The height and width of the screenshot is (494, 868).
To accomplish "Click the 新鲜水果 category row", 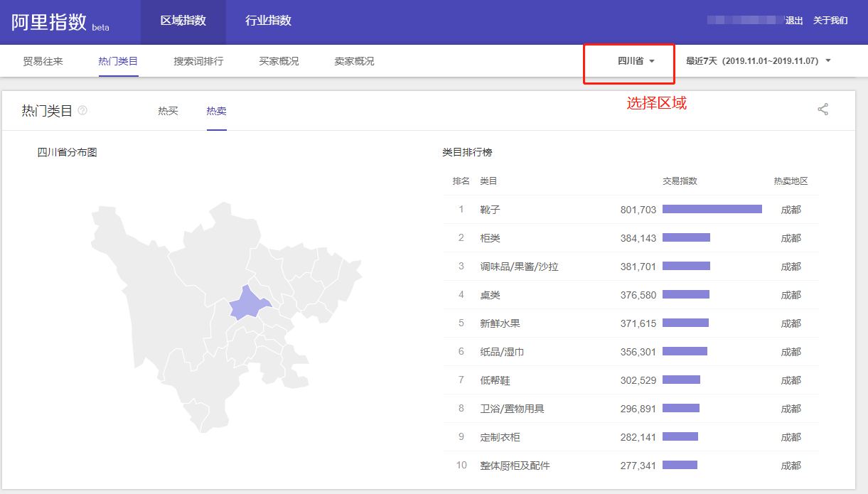I will coord(631,323).
